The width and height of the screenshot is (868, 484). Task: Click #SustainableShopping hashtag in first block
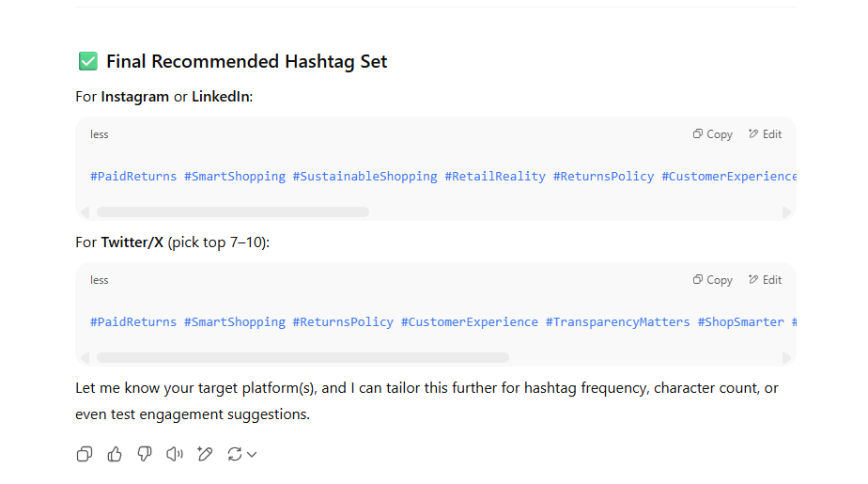tap(364, 176)
